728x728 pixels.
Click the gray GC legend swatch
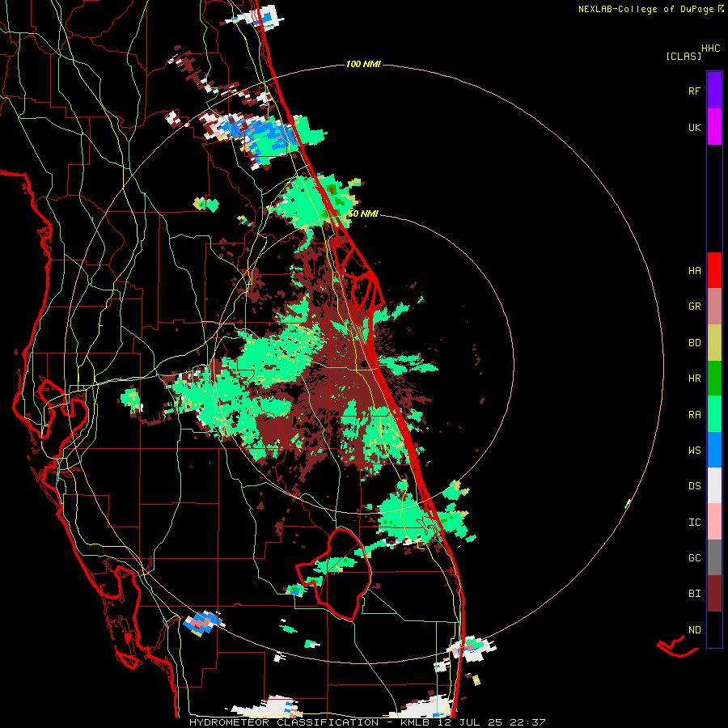coord(714,557)
